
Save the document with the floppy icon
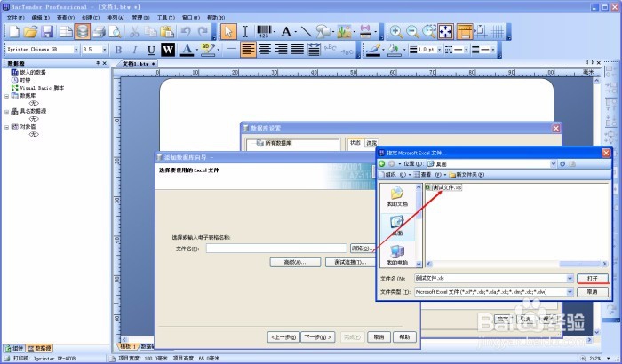coord(48,32)
